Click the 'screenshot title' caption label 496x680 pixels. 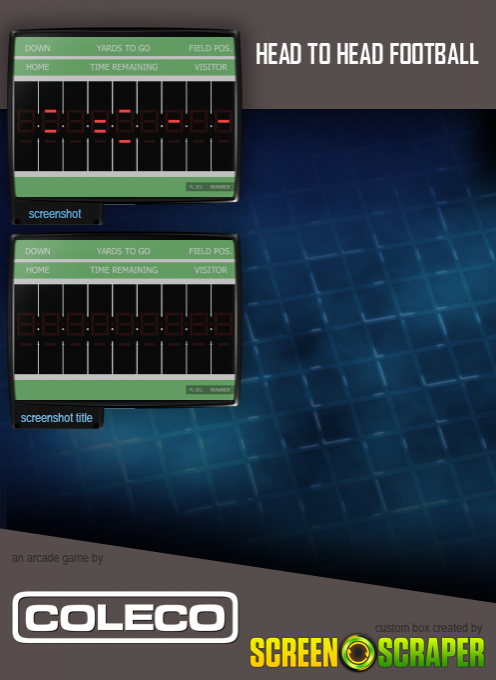coord(56,418)
